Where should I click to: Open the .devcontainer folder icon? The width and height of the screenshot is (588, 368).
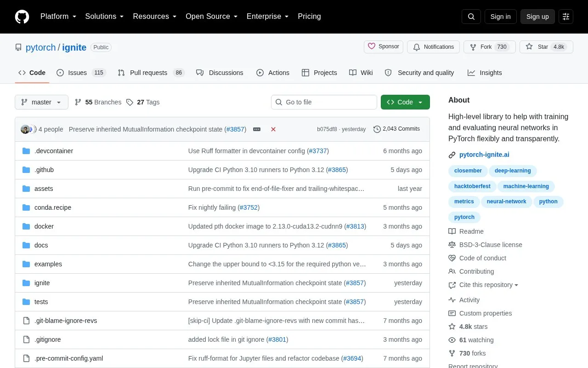click(26, 151)
